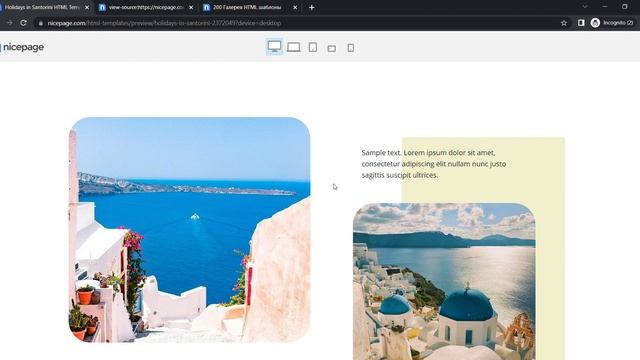
Task: Select the desktop device preview icon
Action: [x=274, y=47]
